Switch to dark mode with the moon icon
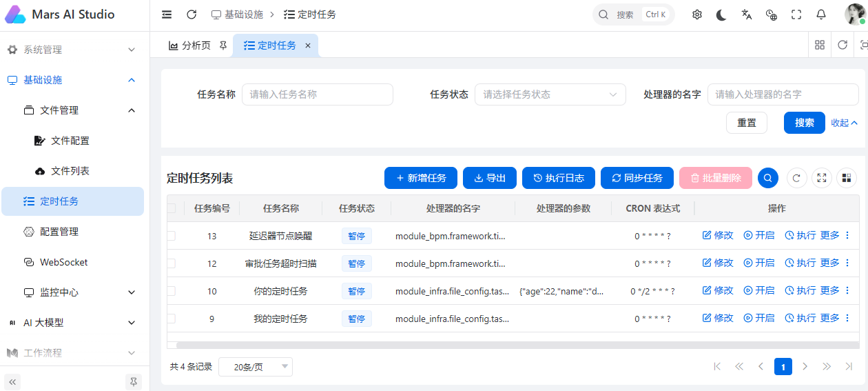 721,14
